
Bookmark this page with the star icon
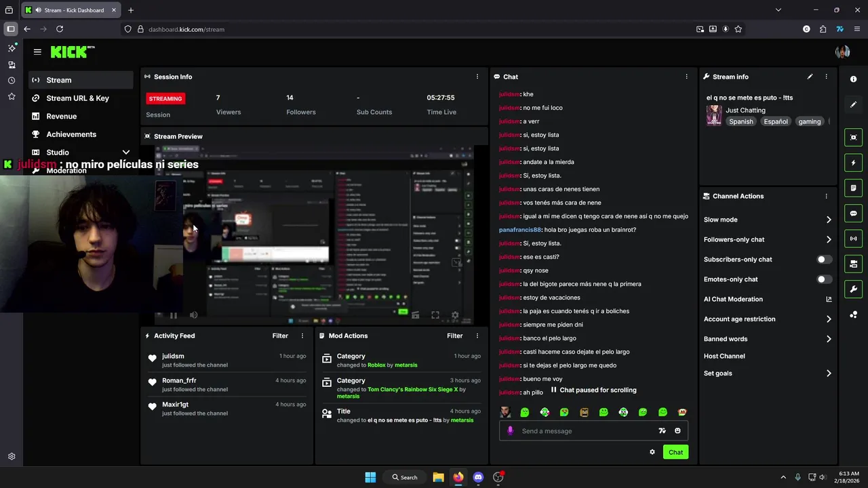(x=738, y=29)
